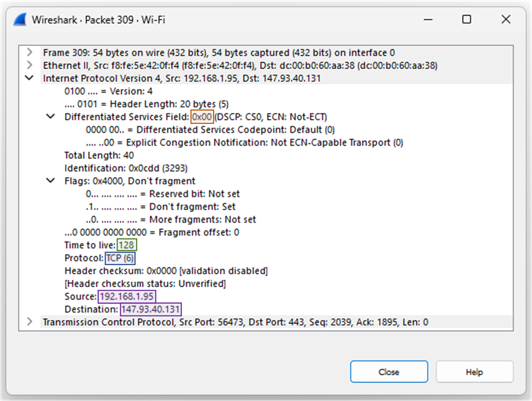
Task: Collapse the Internet Protocol Version 4 section
Action: pyautogui.click(x=29, y=78)
